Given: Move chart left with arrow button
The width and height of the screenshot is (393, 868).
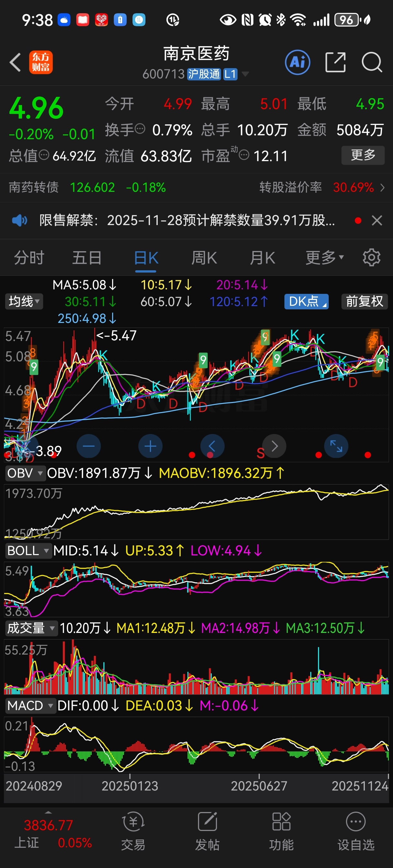Looking at the screenshot, I should (x=212, y=446).
